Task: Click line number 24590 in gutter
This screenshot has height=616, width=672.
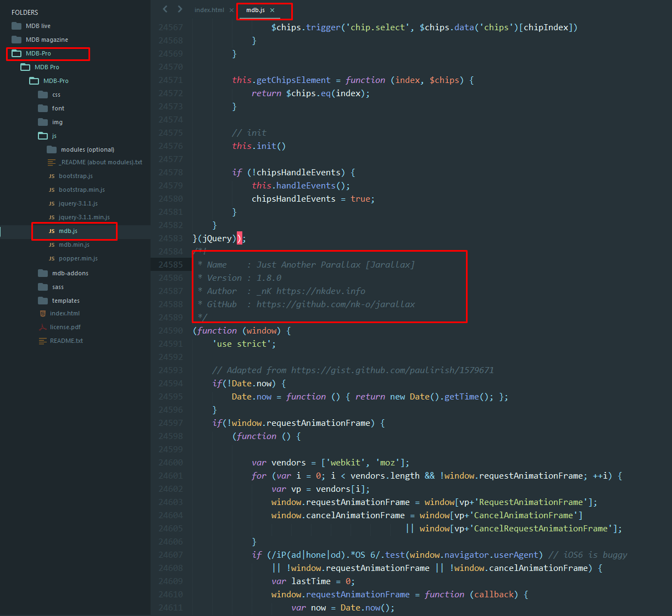Action: click(171, 331)
